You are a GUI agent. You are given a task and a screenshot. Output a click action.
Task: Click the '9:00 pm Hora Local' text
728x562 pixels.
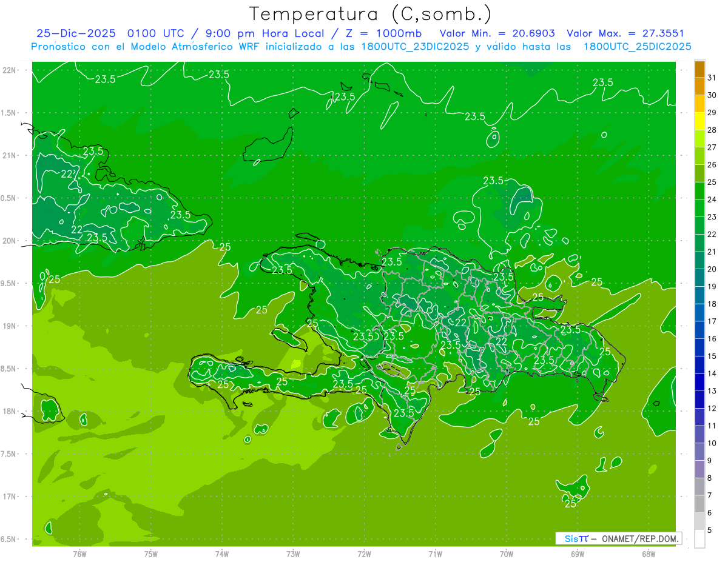point(266,33)
